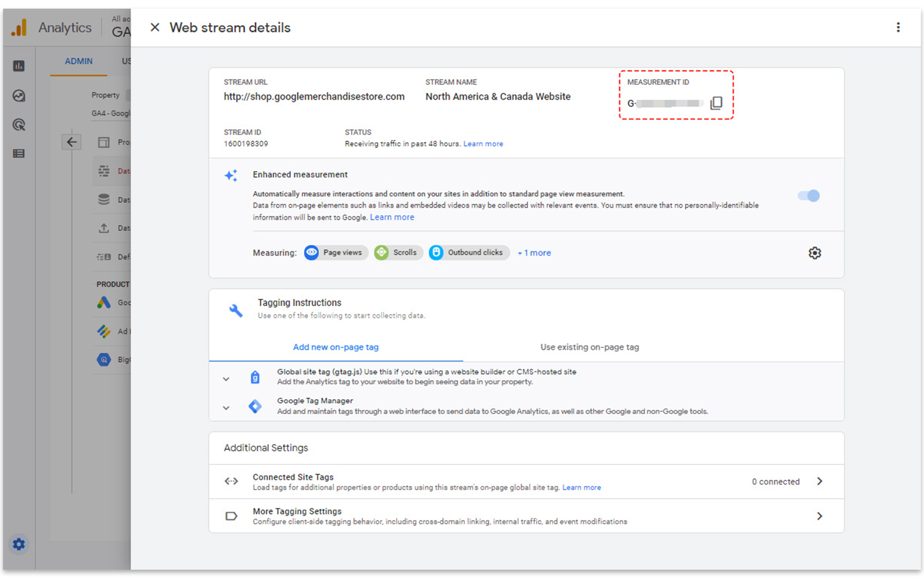Open Configure list icon in sidebar
This screenshot has width=924, height=579.
(x=19, y=153)
